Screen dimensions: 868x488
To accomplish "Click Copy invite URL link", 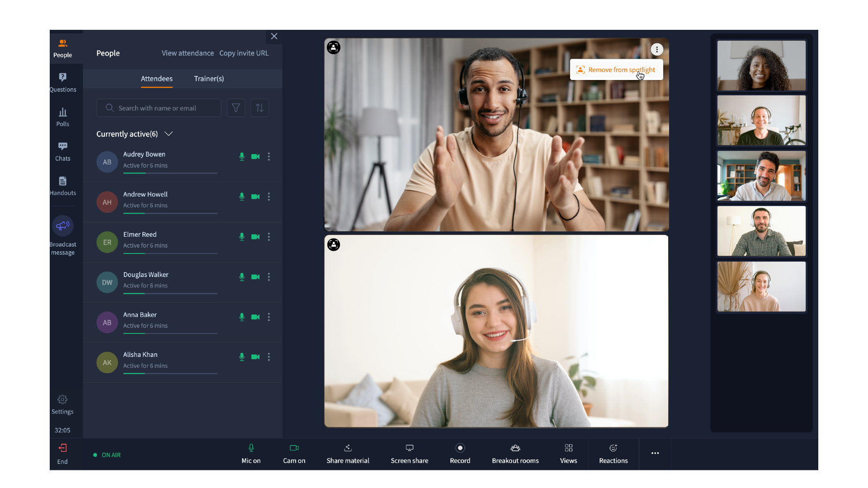I will pos(244,53).
